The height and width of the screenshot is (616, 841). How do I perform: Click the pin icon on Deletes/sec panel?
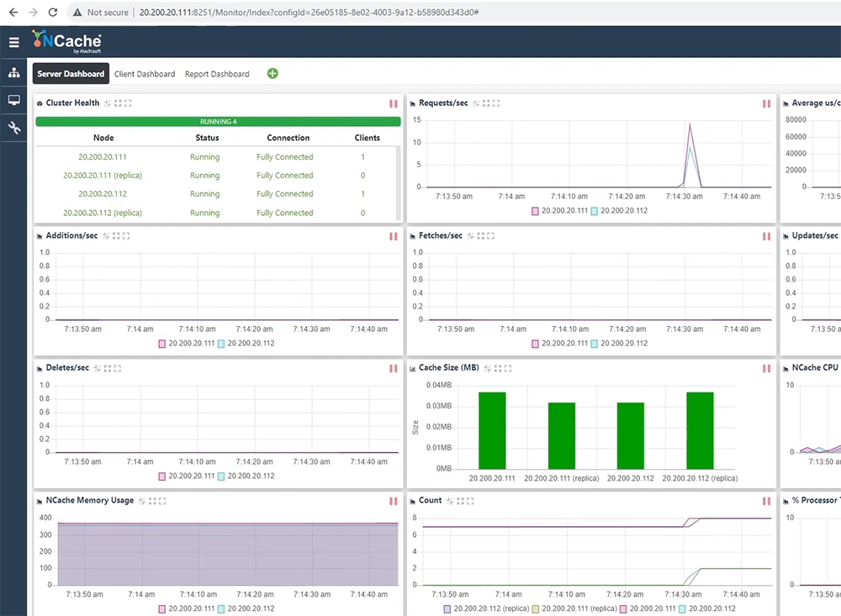(x=97, y=368)
